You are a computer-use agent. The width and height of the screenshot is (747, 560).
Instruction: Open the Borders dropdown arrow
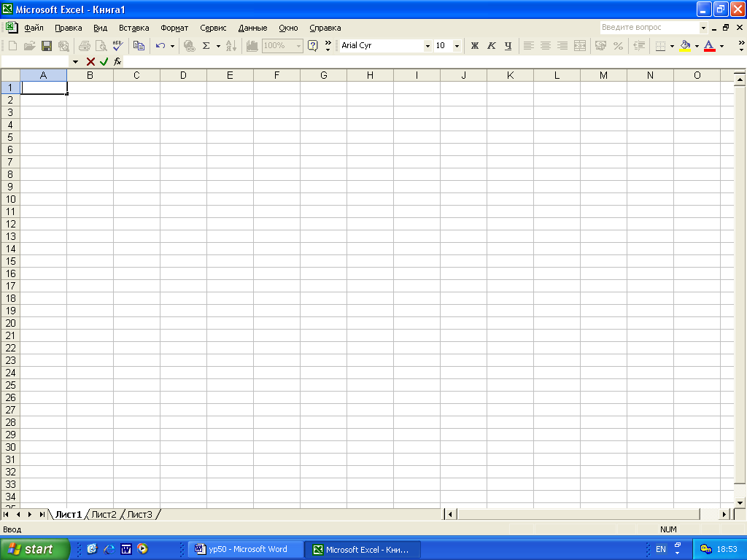(x=672, y=46)
